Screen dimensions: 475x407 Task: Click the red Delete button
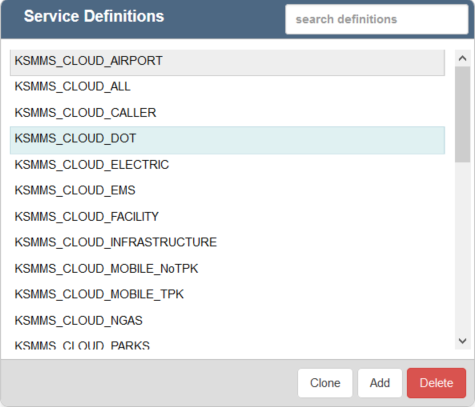[x=436, y=383]
